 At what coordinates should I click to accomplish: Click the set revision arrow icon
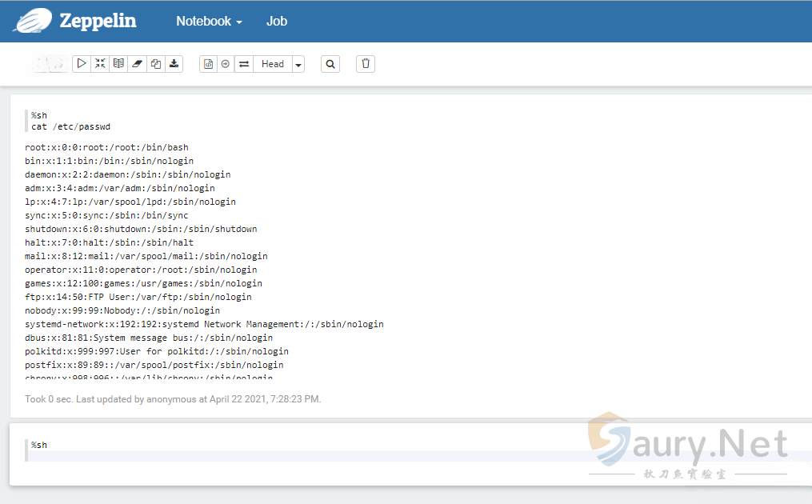pos(226,64)
